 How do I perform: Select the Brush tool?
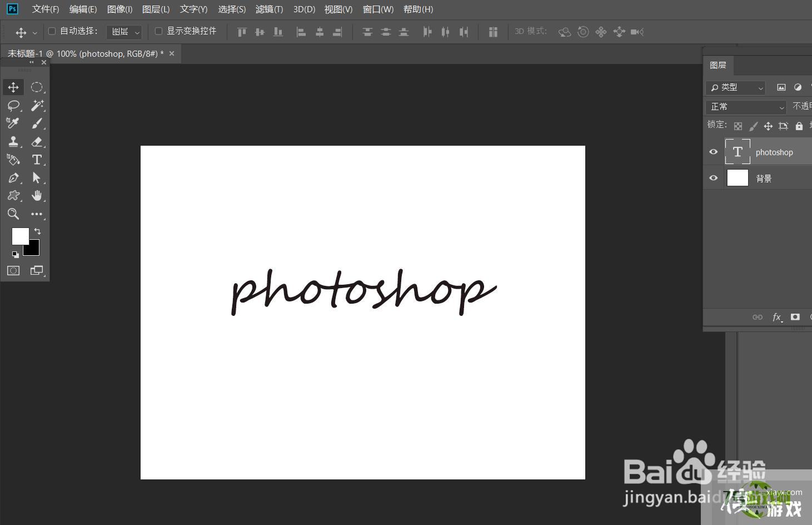37,123
